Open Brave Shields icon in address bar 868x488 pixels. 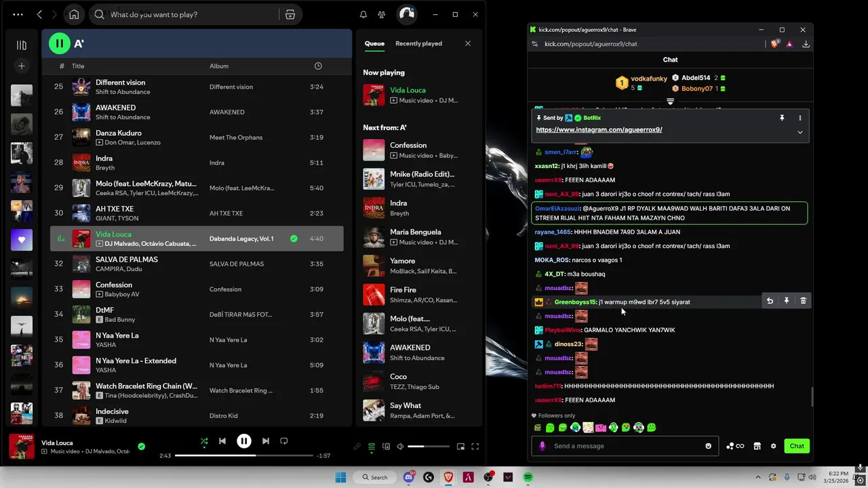[x=774, y=44]
